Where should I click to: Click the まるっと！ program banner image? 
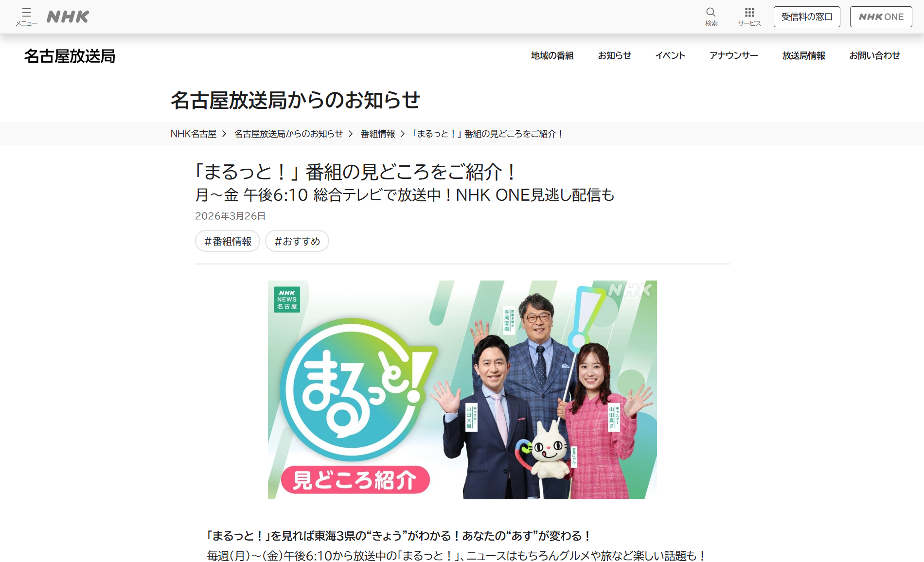[462, 390]
